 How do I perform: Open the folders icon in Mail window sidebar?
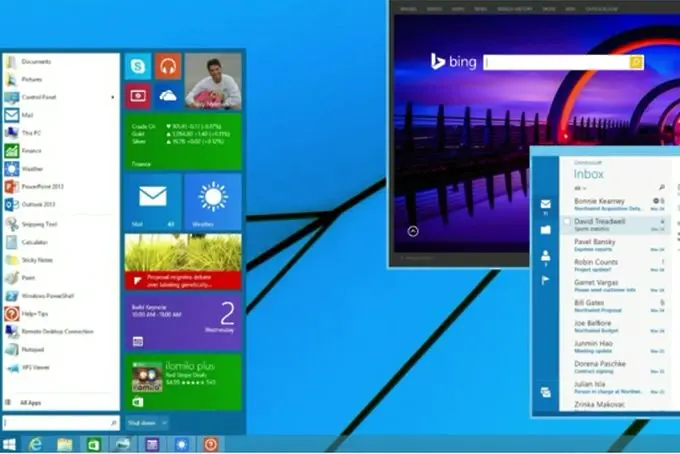(x=546, y=229)
